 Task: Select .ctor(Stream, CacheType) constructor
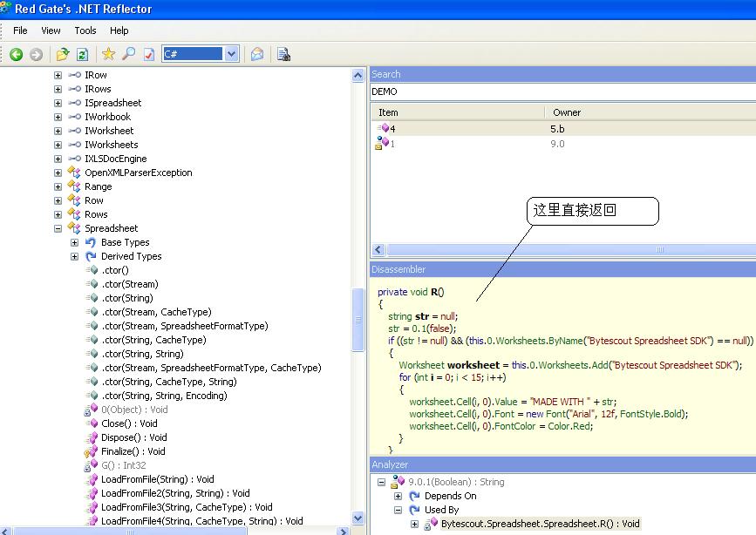tap(156, 312)
